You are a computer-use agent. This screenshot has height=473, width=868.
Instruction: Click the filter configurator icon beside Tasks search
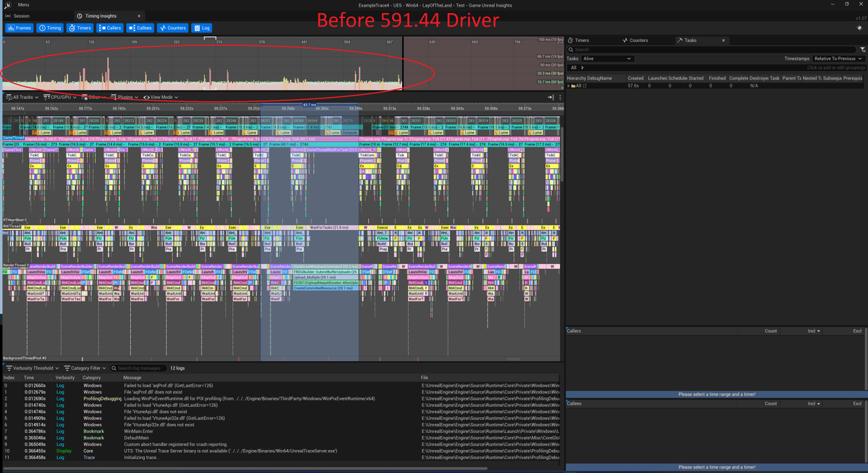[862, 50]
